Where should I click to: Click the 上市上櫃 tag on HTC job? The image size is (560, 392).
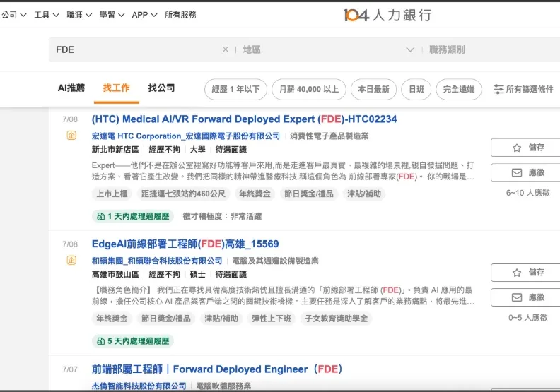click(112, 194)
